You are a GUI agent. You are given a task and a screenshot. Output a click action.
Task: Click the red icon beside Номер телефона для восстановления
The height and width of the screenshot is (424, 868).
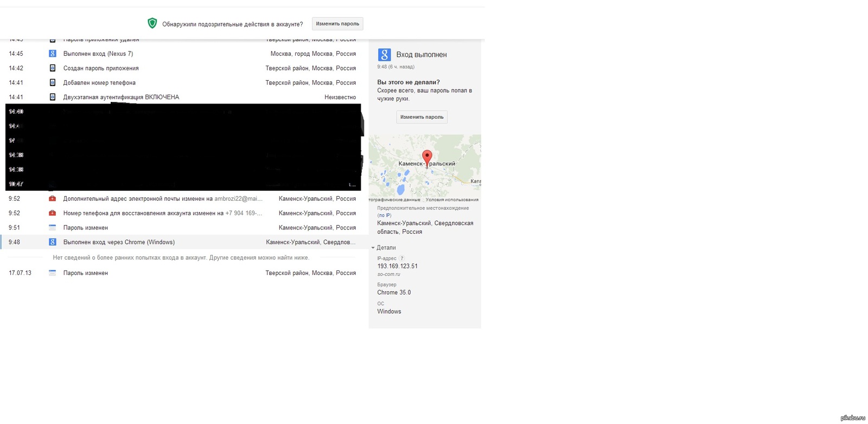(53, 213)
